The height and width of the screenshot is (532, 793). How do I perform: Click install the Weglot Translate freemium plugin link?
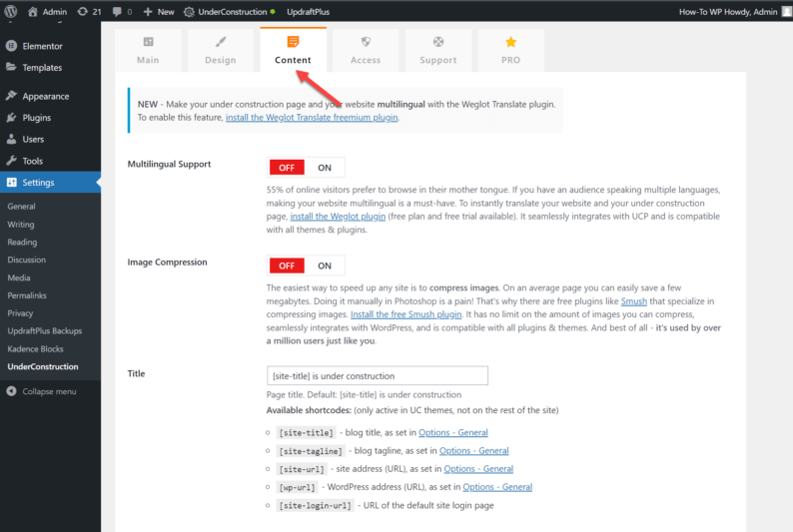(x=312, y=117)
